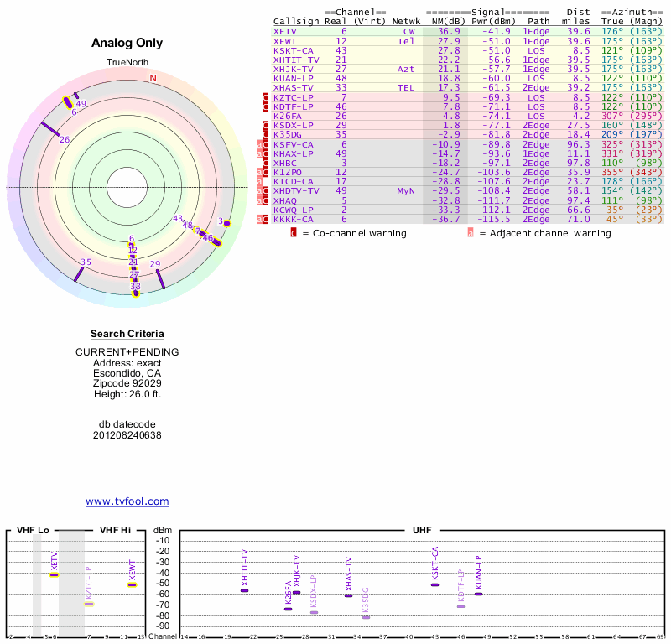Select the KSKT-CA callsign row
Viewport: 671px width, 644px height.
pyautogui.click(x=293, y=50)
